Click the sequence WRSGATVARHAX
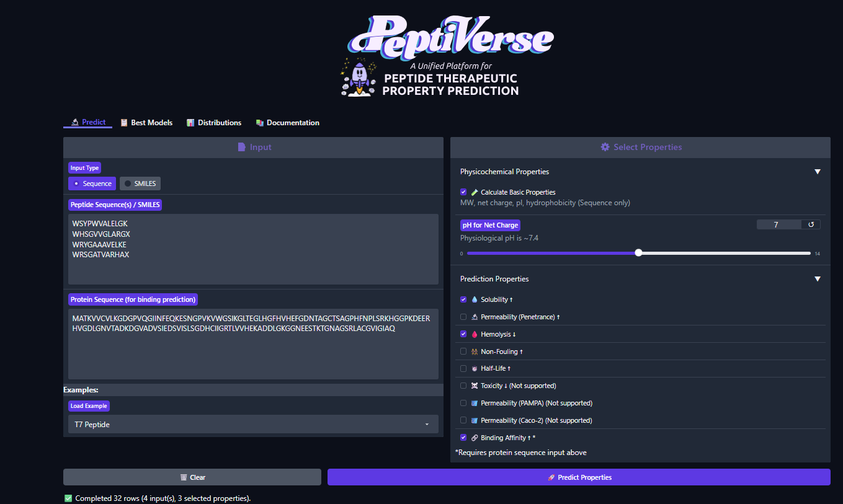This screenshot has width=843, height=504. (x=100, y=255)
